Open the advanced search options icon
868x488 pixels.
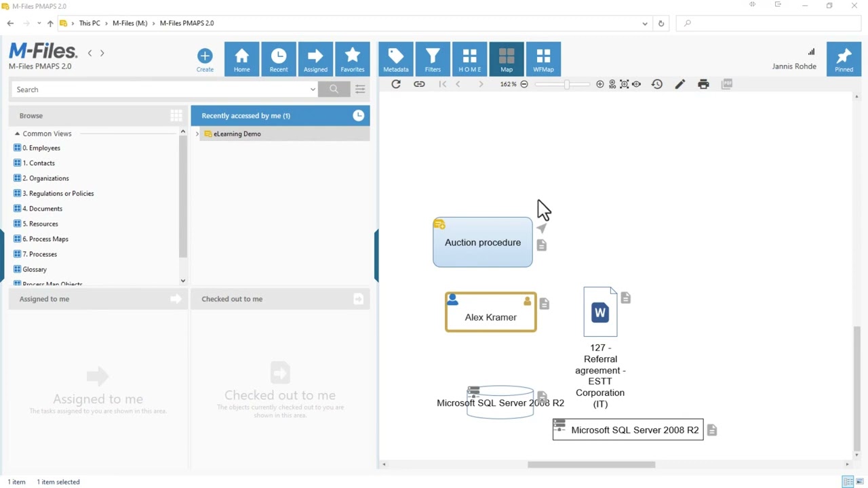(x=360, y=89)
